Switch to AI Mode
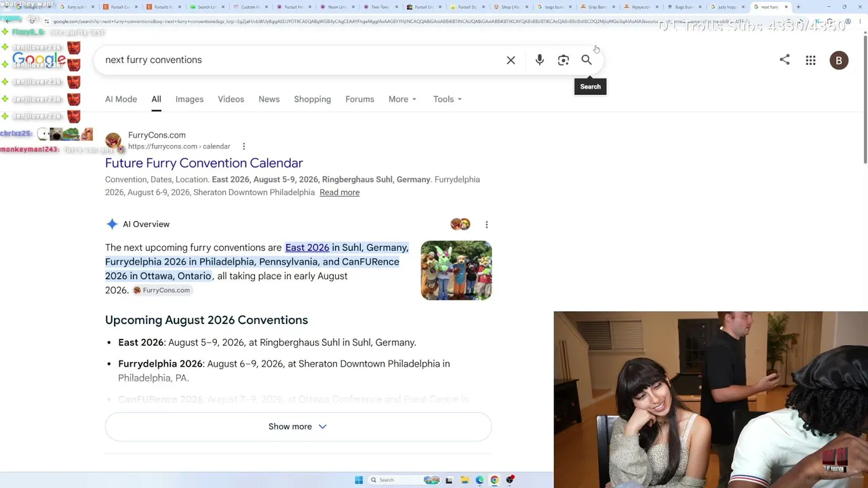868x488 pixels. pos(121,99)
